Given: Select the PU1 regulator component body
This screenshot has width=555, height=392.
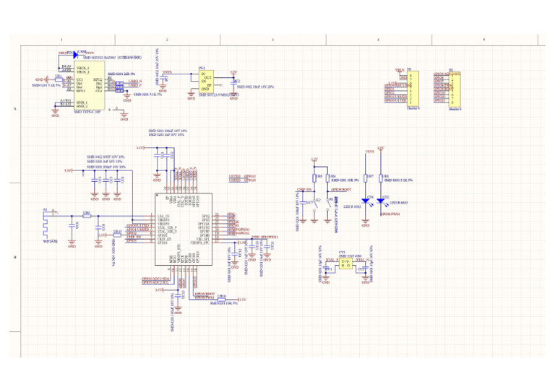Looking at the screenshot, I should click(x=207, y=82).
